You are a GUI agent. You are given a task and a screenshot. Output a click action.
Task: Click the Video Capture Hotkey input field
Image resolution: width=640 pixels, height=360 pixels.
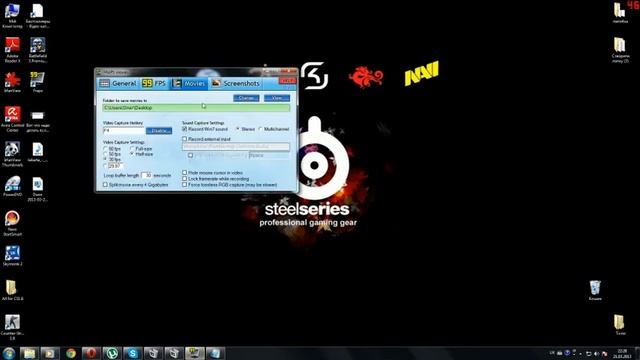pyautogui.click(x=124, y=131)
